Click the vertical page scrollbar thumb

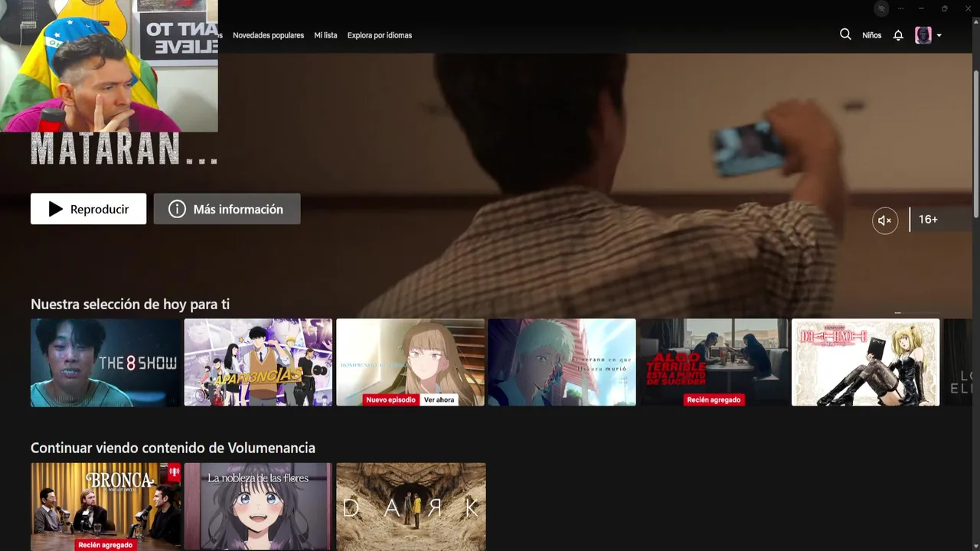point(975,142)
